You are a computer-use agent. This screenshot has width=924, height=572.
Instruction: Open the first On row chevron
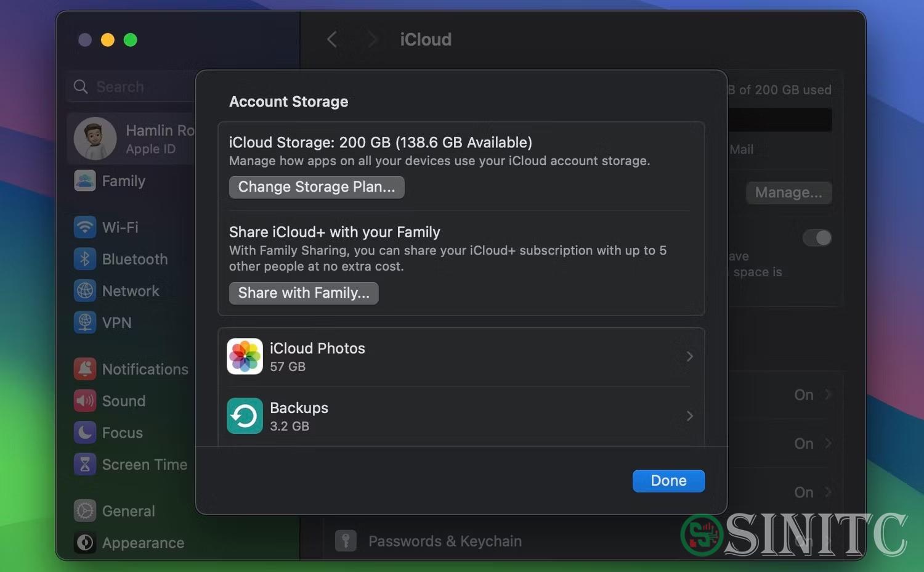click(x=828, y=394)
